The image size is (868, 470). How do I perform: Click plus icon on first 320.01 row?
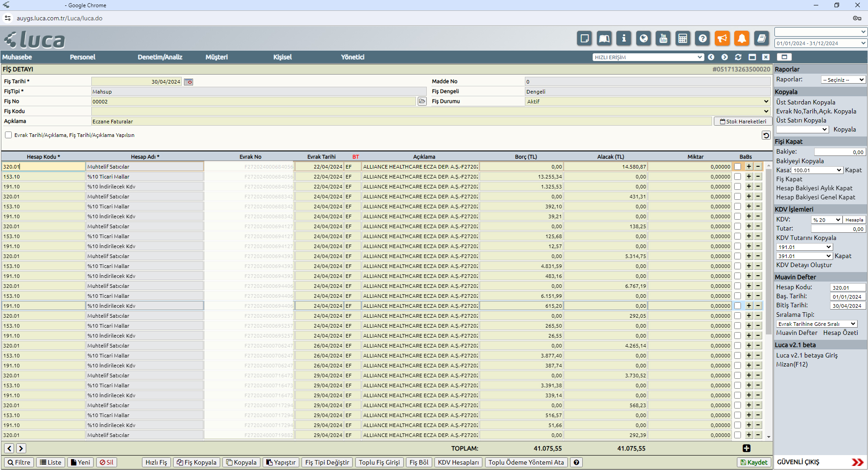pyautogui.click(x=749, y=166)
